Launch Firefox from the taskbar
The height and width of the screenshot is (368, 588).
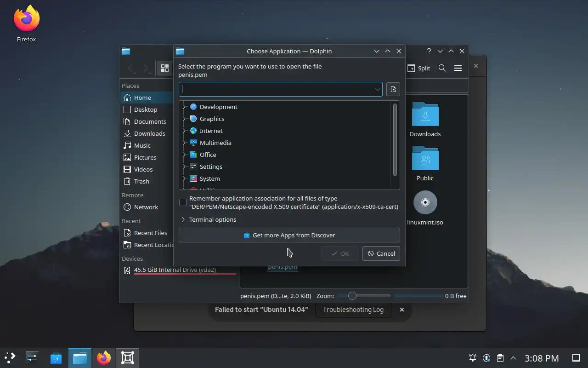[x=104, y=358]
